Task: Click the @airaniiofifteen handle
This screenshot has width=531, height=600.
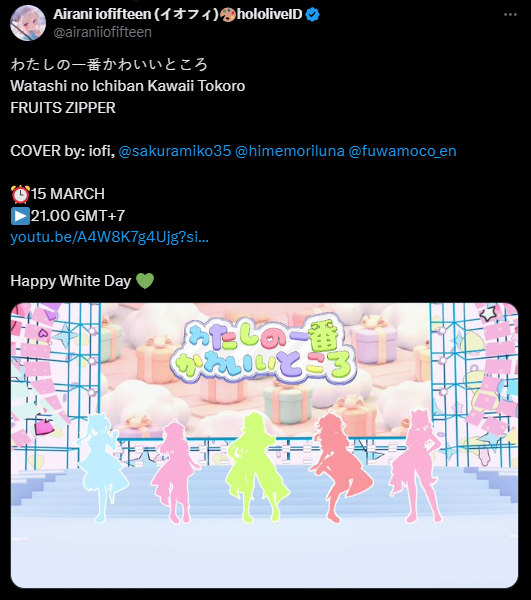Action: [x=103, y=32]
